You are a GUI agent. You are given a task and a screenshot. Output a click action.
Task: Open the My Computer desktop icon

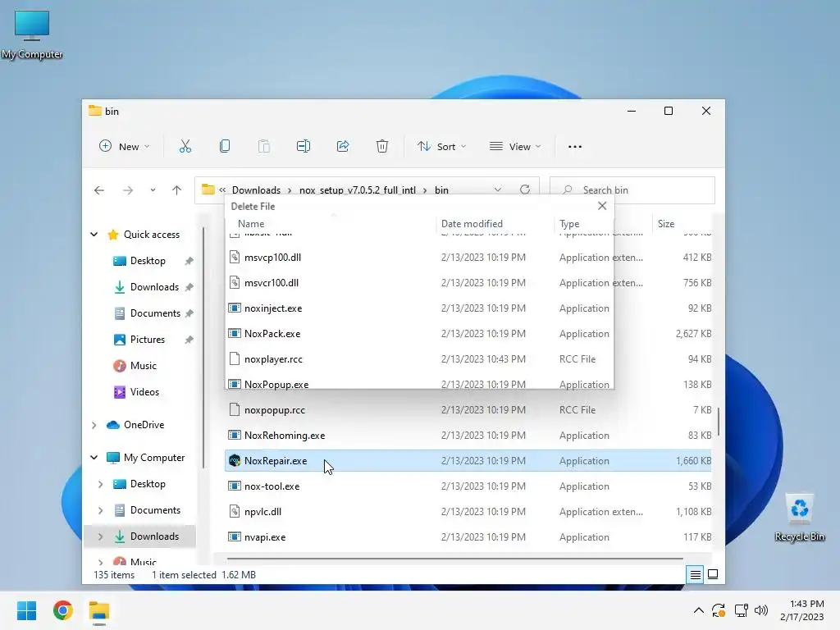(32, 34)
